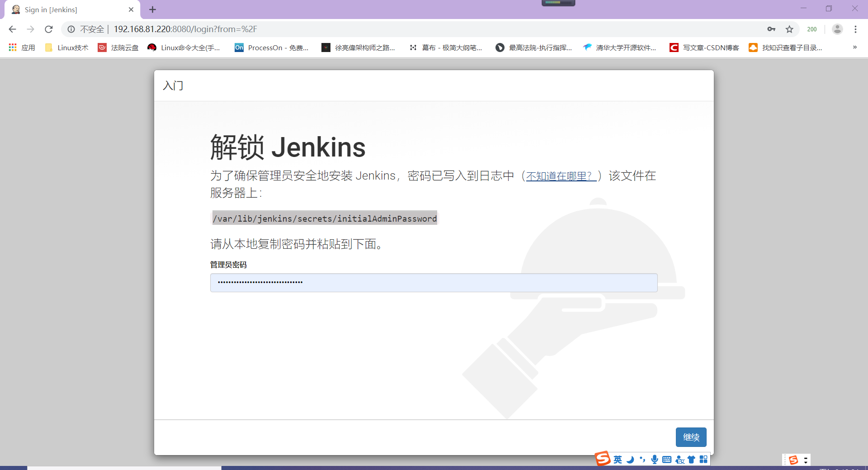Toggle Chinese/English input with 英 button
The image size is (868, 470).
click(x=618, y=459)
